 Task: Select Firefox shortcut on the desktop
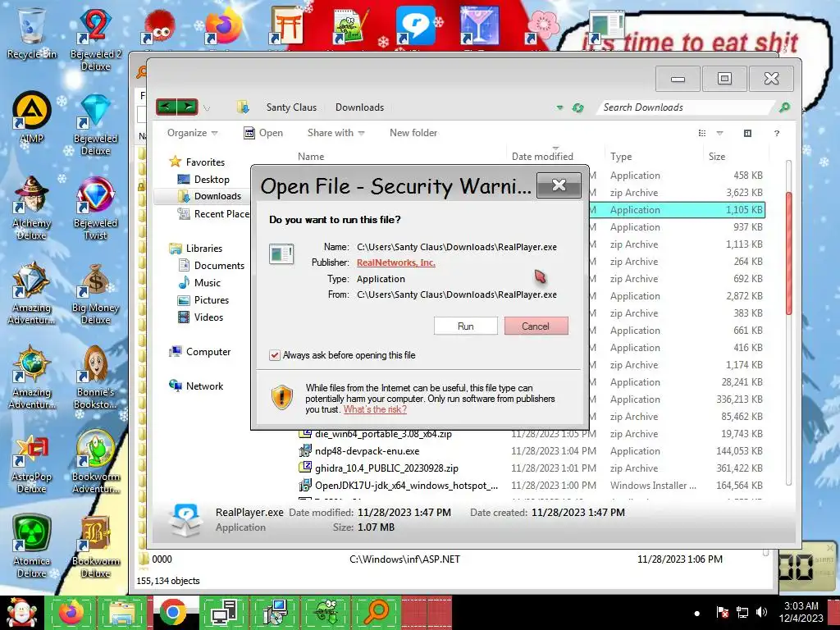[222, 27]
